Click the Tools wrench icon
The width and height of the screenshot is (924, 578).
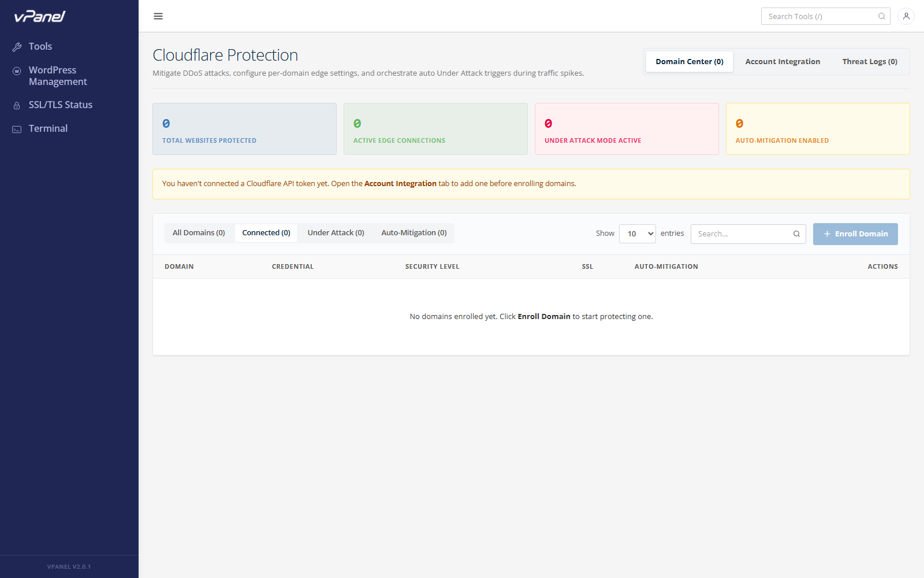(x=17, y=47)
